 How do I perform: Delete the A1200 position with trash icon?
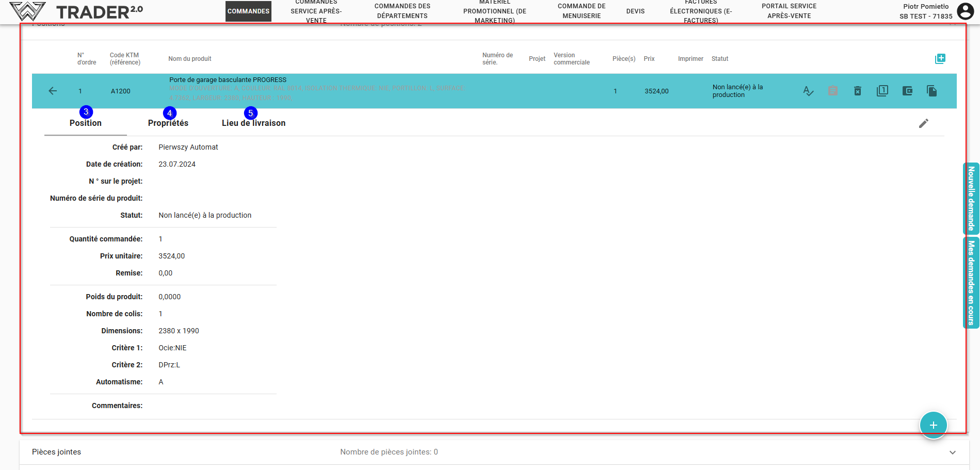click(857, 91)
